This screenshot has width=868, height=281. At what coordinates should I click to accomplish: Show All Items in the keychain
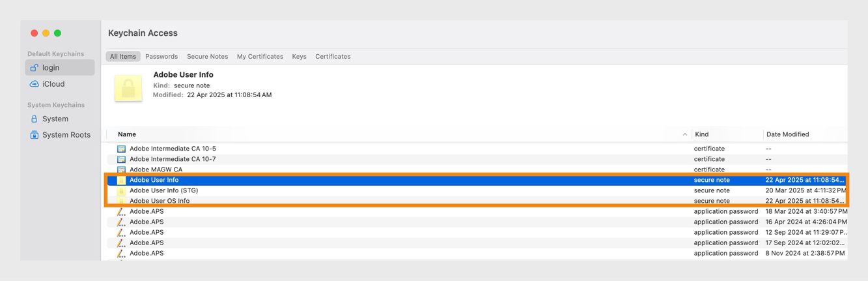coord(123,57)
